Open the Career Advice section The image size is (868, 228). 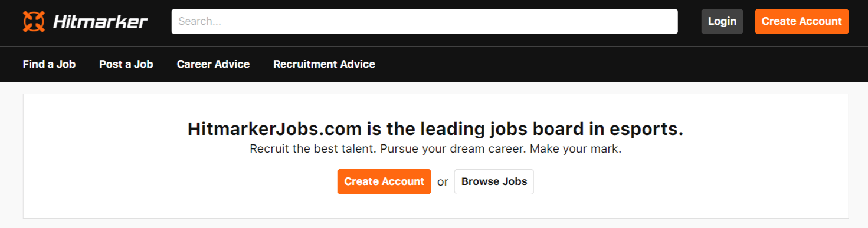(x=213, y=64)
